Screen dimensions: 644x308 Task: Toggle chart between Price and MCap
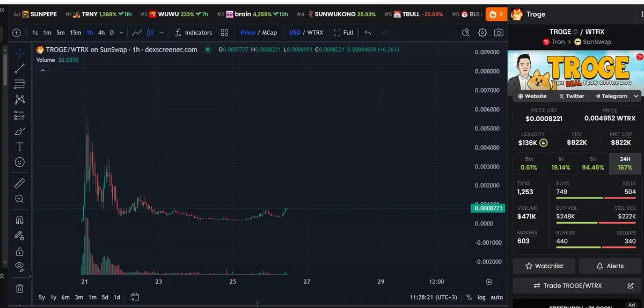point(259,33)
